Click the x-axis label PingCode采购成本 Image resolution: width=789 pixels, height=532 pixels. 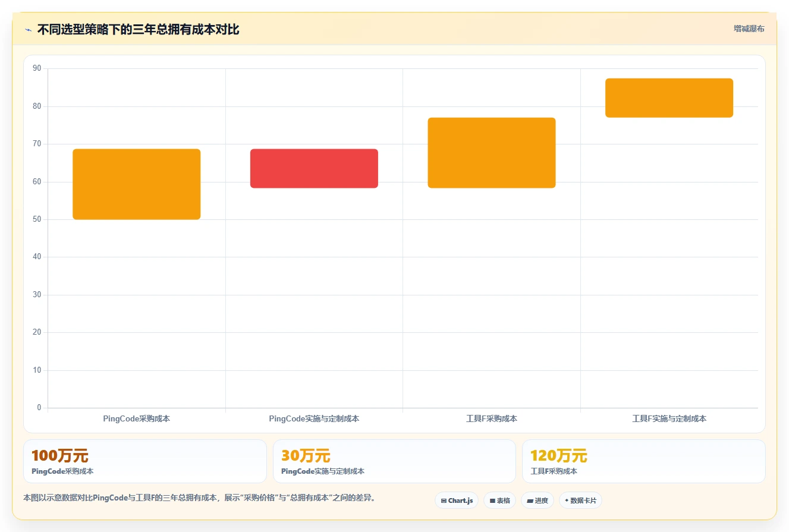[137, 418]
